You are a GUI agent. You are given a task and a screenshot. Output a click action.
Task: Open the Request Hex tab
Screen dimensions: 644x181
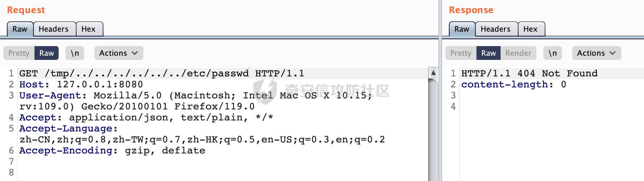(89, 29)
